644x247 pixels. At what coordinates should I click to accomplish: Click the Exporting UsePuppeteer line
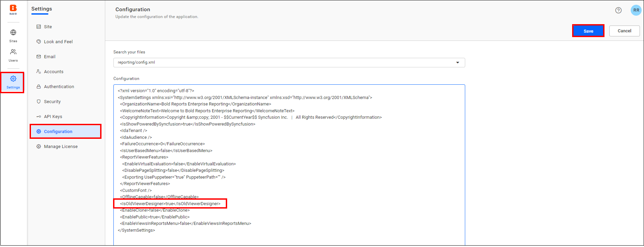pyautogui.click(x=174, y=177)
